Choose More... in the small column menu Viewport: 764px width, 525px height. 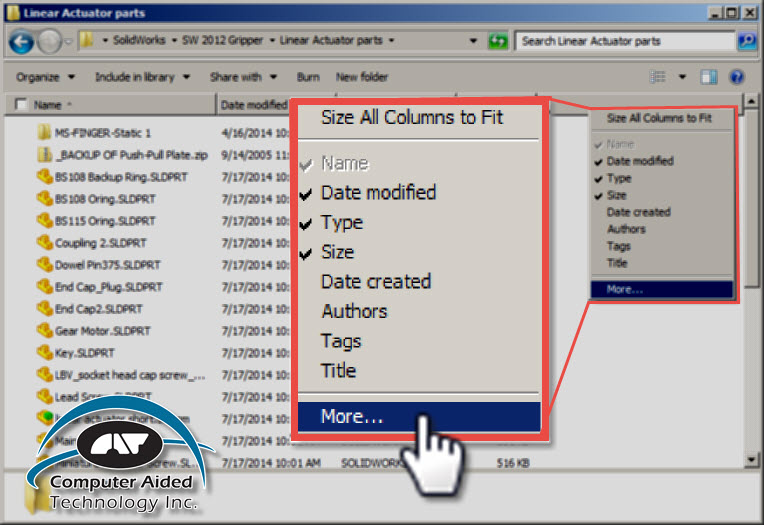(662, 289)
